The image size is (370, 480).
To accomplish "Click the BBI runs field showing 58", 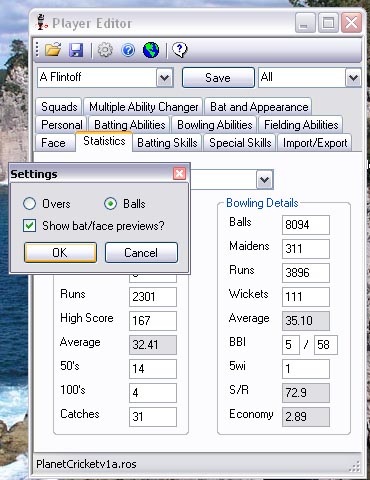I will [325, 345].
